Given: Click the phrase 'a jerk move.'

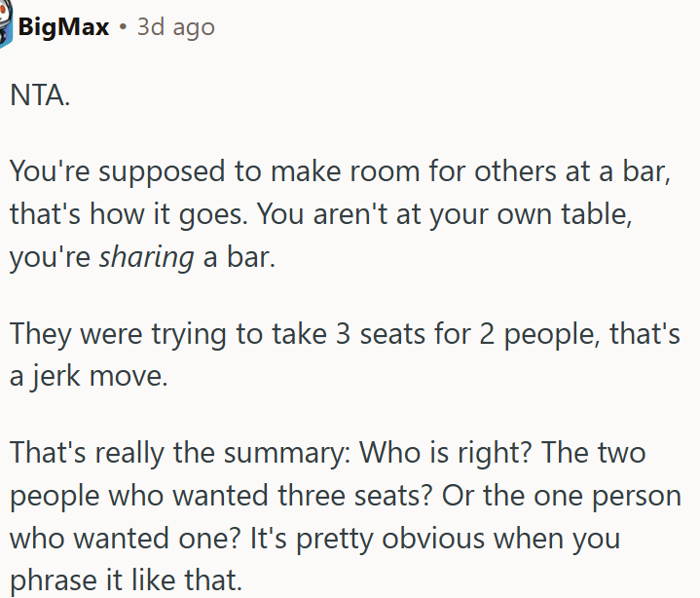Looking at the screenshot, I should pos(89,376).
